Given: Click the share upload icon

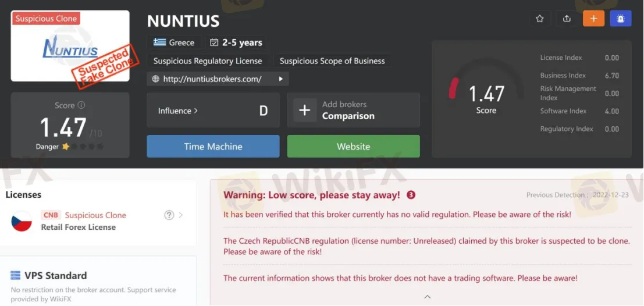Looking at the screenshot, I should 567,19.
